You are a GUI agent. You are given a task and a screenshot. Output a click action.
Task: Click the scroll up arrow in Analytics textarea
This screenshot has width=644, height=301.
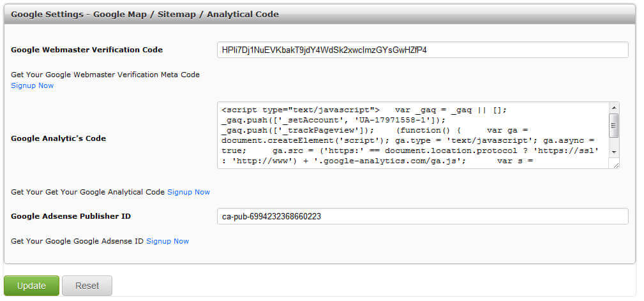tap(613, 108)
